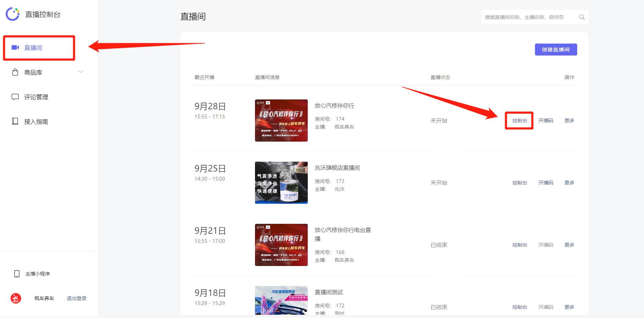Open 控制台 for room 174

coord(519,121)
